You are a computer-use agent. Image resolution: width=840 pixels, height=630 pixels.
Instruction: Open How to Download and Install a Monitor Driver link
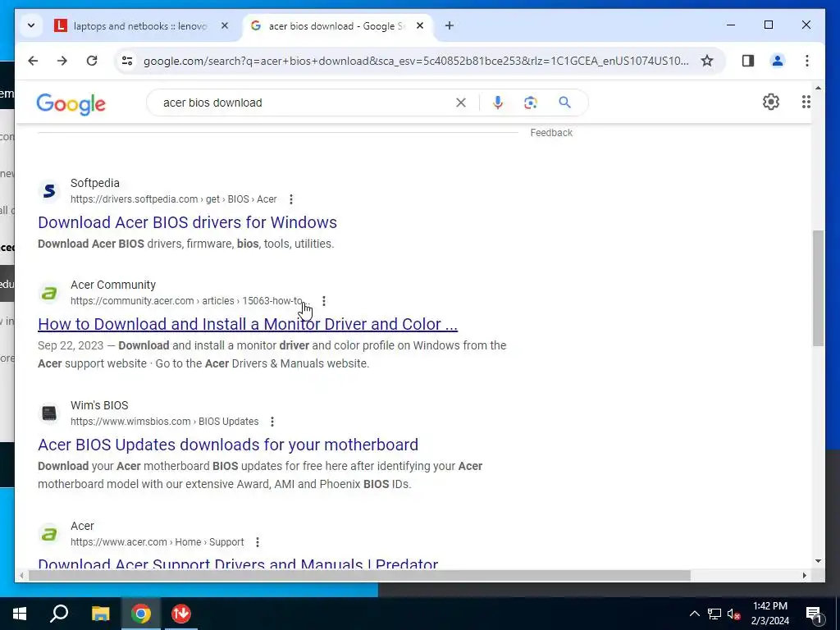248,324
